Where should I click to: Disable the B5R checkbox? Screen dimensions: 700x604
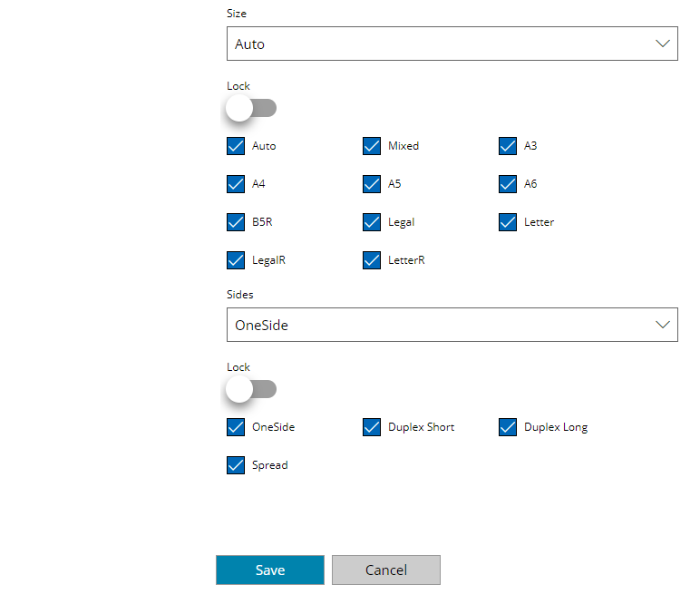(236, 222)
